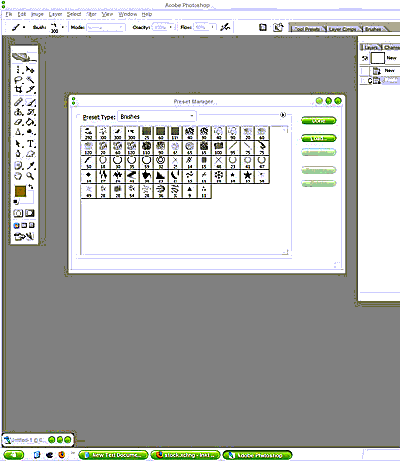This screenshot has height=461, width=400.
Task: Open the File menu
Action: pos(9,14)
